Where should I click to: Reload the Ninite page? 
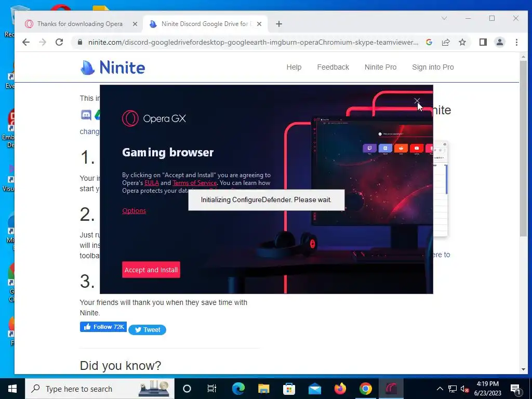click(x=59, y=42)
